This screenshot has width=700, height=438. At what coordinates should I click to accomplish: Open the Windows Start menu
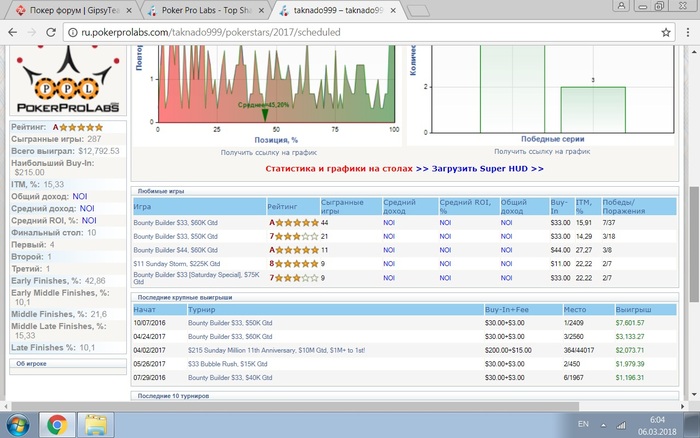(x=18, y=425)
